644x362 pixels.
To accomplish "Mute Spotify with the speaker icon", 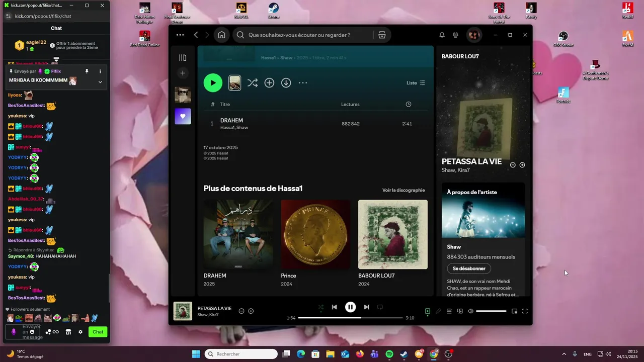I will click(470, 311).
